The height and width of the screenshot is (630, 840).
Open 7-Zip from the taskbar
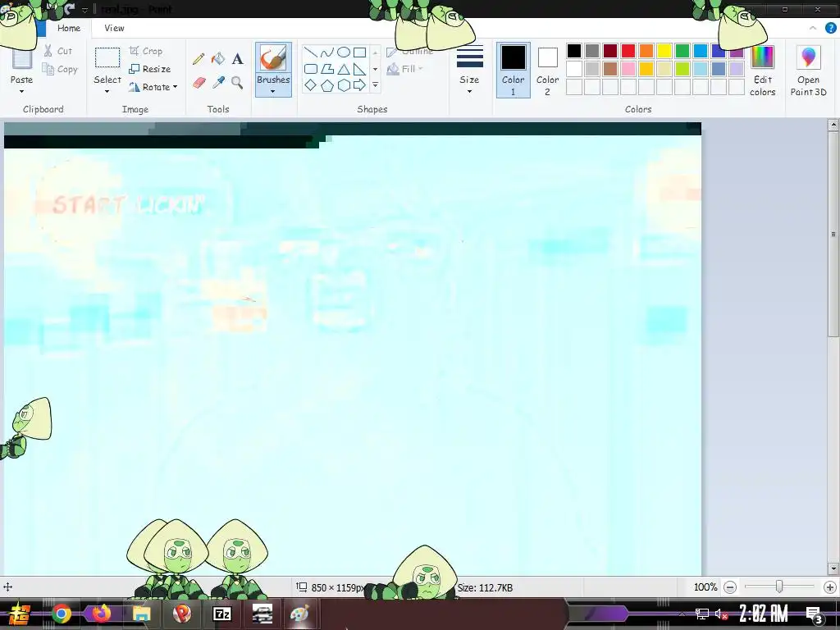click(x=221, y=614)
